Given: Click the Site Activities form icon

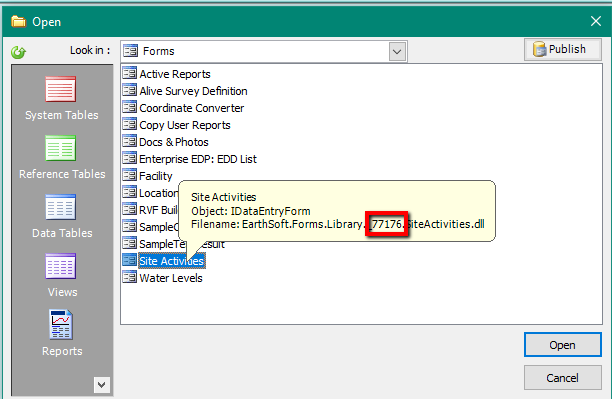Looking at the screenshot, I should pos(130,260).
